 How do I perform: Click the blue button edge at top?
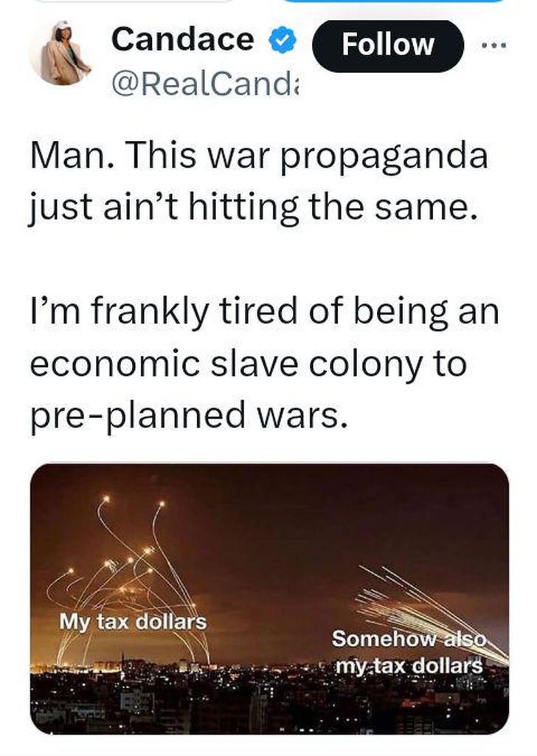click(x=392, y=1)
